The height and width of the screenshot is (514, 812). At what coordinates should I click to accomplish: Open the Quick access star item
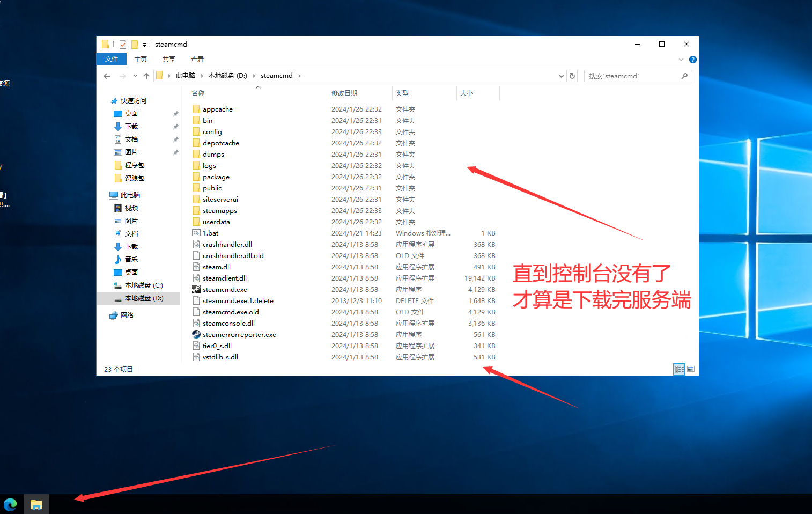pyautogui.click(x=129, y=100)
